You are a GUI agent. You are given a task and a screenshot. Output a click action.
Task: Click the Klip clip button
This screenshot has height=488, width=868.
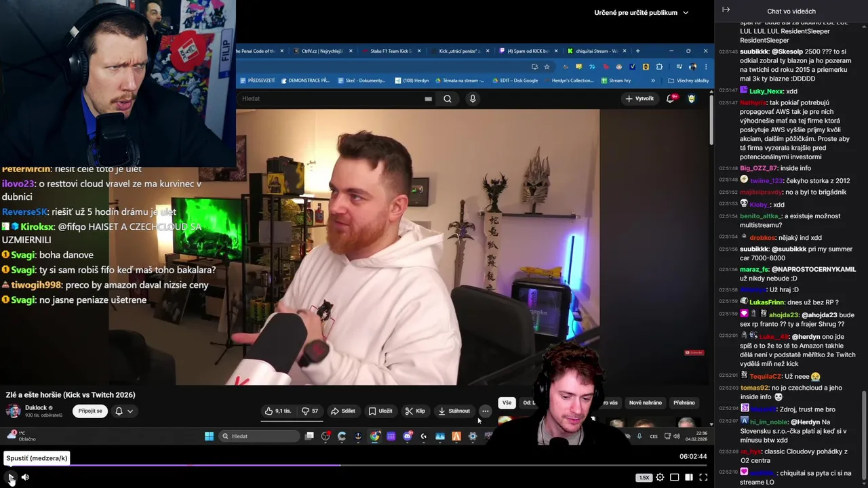415,411
